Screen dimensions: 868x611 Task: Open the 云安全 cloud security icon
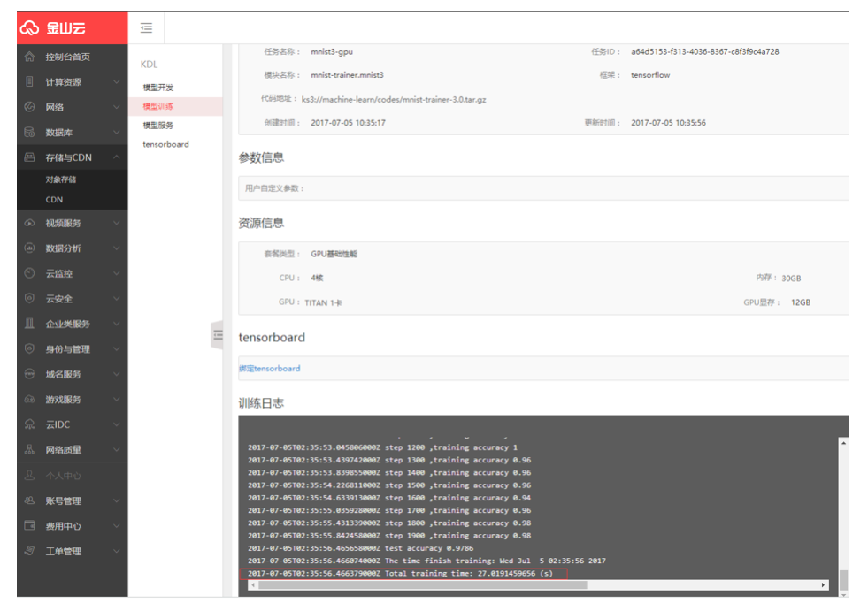(28, 299)
